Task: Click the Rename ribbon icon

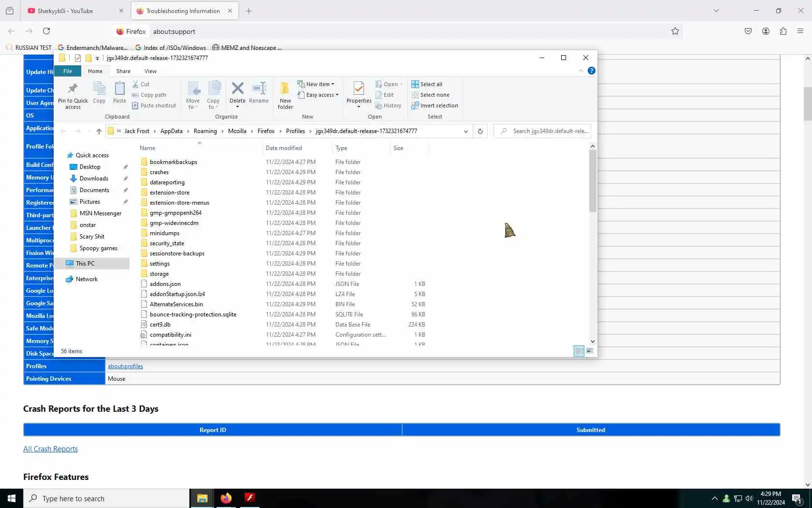Action: pos(259,92)
